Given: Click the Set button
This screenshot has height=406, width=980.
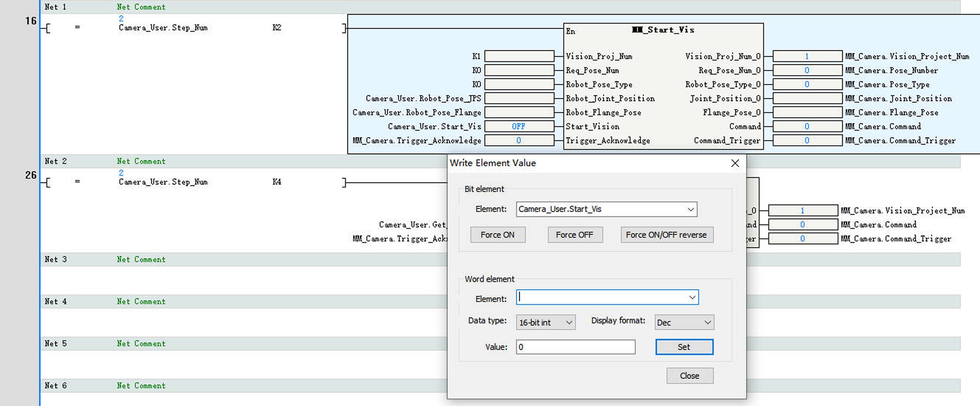Looking at the screenshot, I should pos(684,347).
